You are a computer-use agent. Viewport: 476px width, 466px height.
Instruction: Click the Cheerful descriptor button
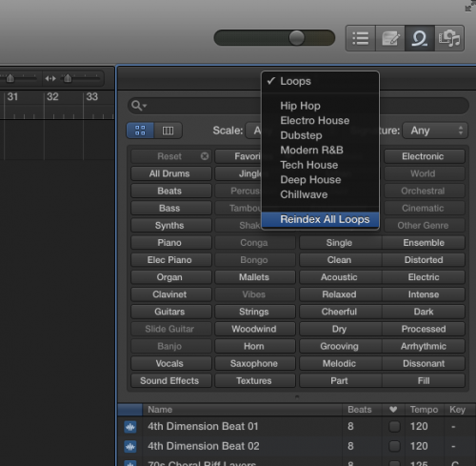click(x=340, y=312)
